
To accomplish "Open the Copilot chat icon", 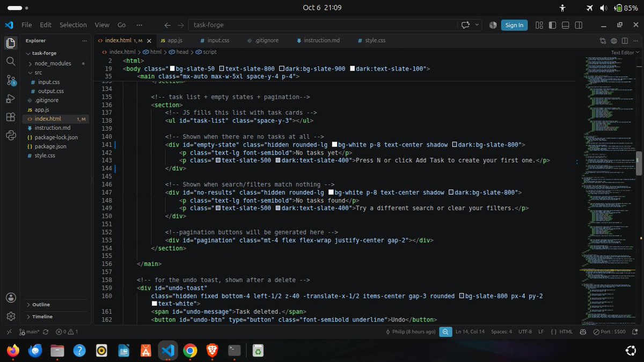I will point(465,25).
